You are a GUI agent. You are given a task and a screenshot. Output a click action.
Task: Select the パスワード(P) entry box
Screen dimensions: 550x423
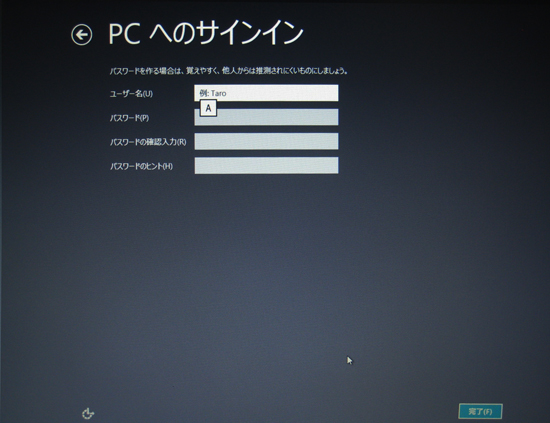tap(266, 117)
